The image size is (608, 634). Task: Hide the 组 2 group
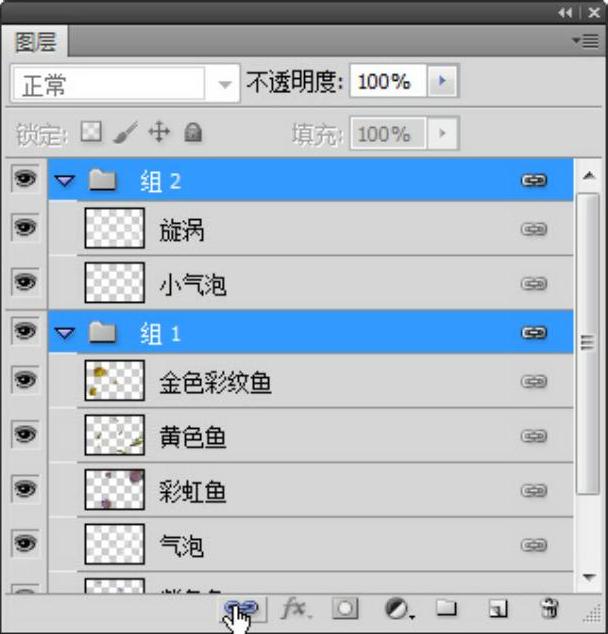(24, 179)
